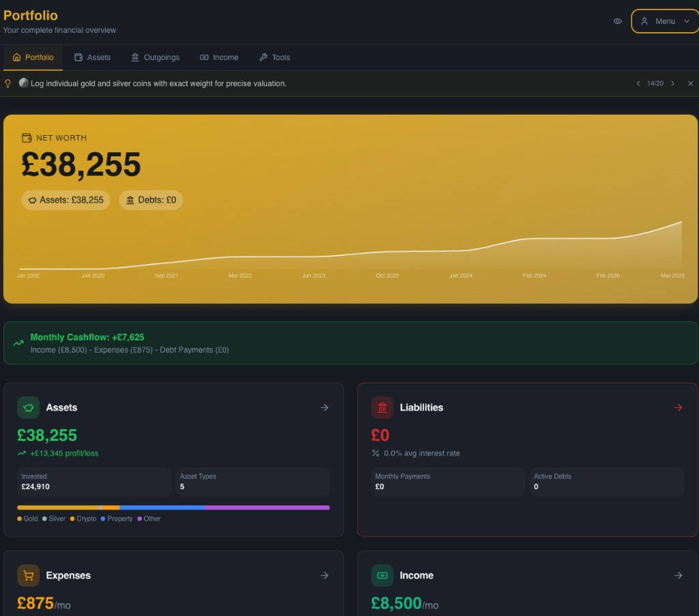Show the next tip with the right chevron

pos(673,83)
